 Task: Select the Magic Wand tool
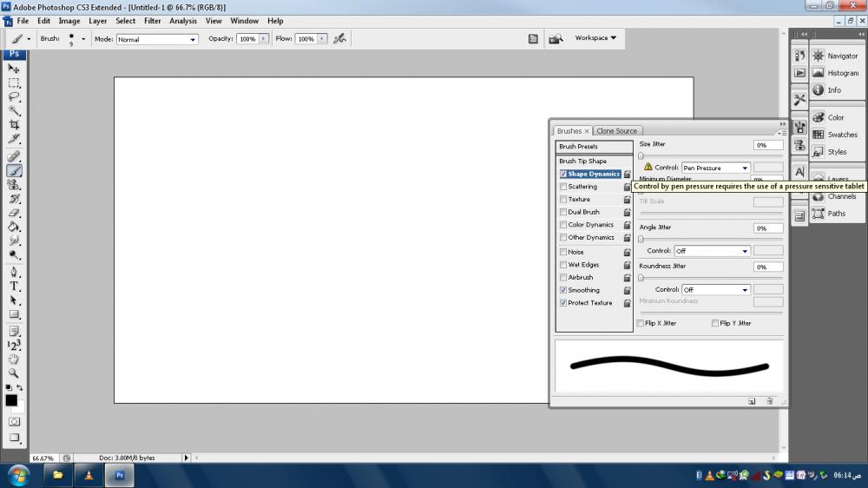click(x=14, y=110)
